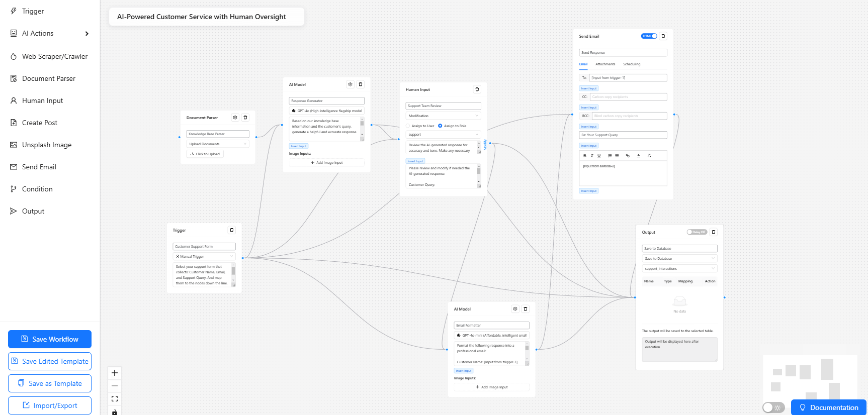Click the CC recipients input field
The image size is (868, 415).
tap(628, 97)
